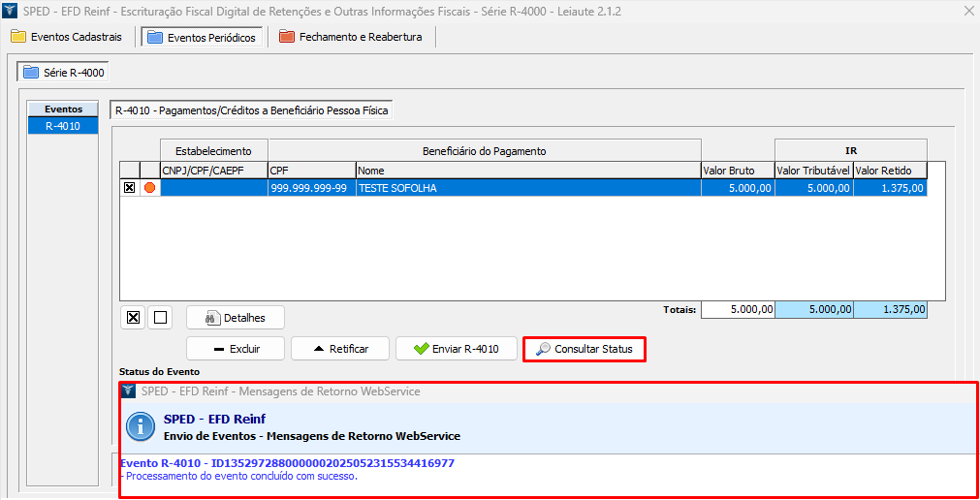This screenshot has height=500, width=980.
Task: Open the Eventos Cadastrais tab
Action: 67,37
